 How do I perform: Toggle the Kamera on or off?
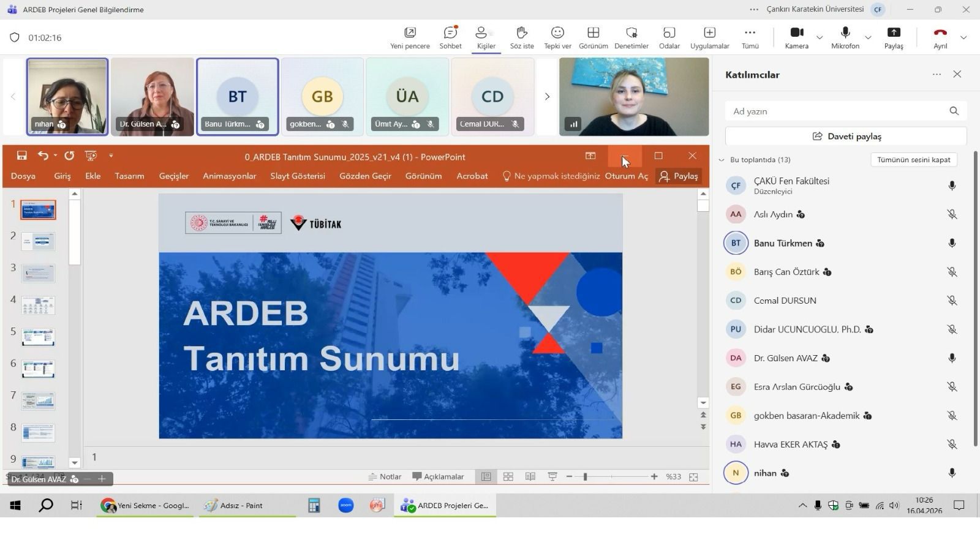click(x=796, y=33)
